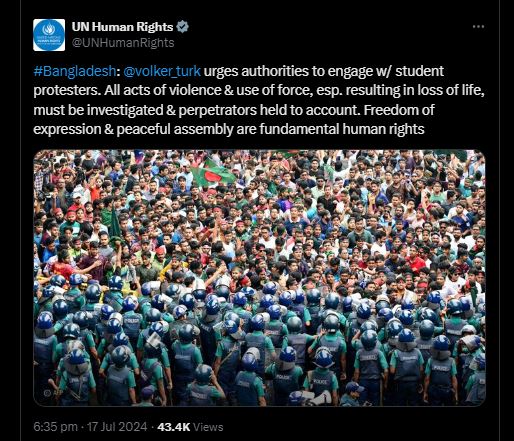Click the verified badge next to UN Human Rights

coord(182,27)
